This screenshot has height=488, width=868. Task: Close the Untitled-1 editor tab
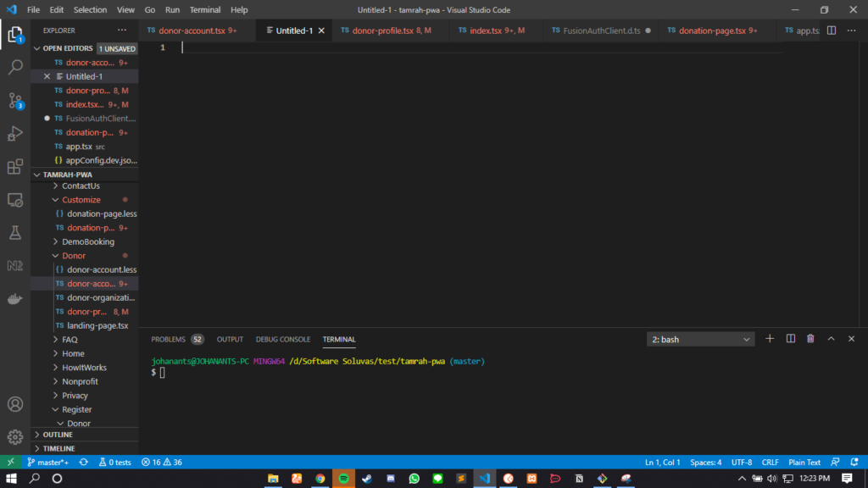(321, 30)
